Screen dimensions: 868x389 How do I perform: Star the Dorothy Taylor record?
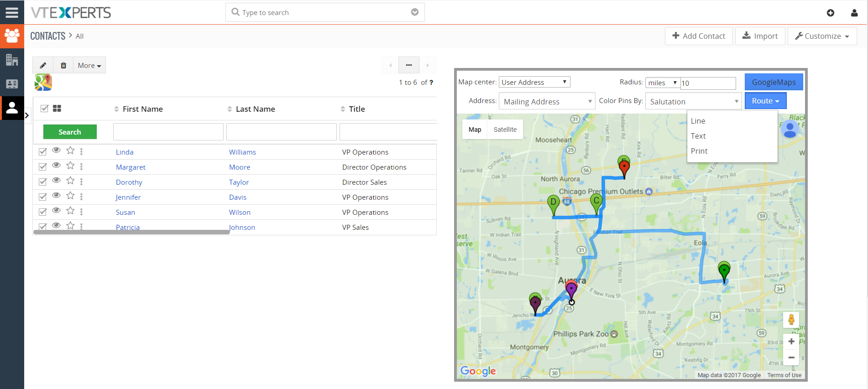pos(70,181)
